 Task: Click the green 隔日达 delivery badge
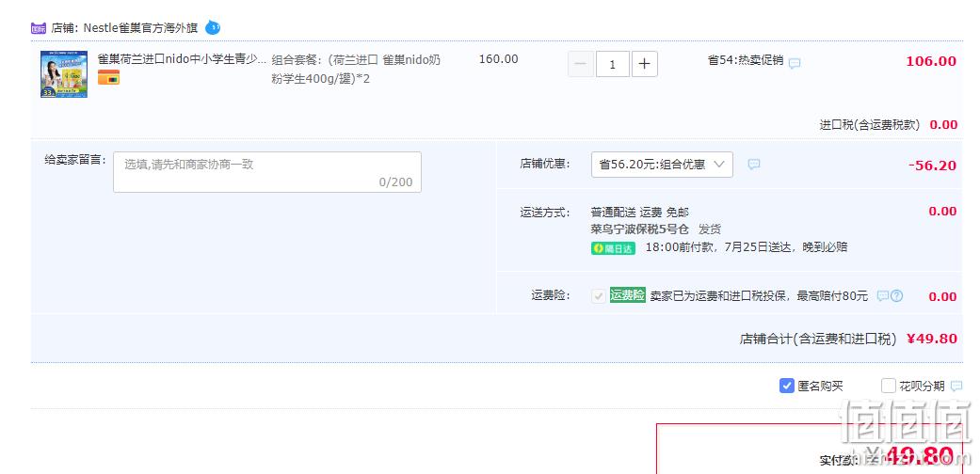click(613, 248)
